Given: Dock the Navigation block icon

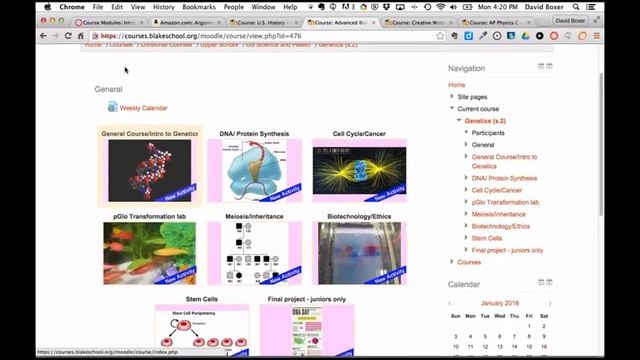Looking at the screenshot, I should click(549, 66).
